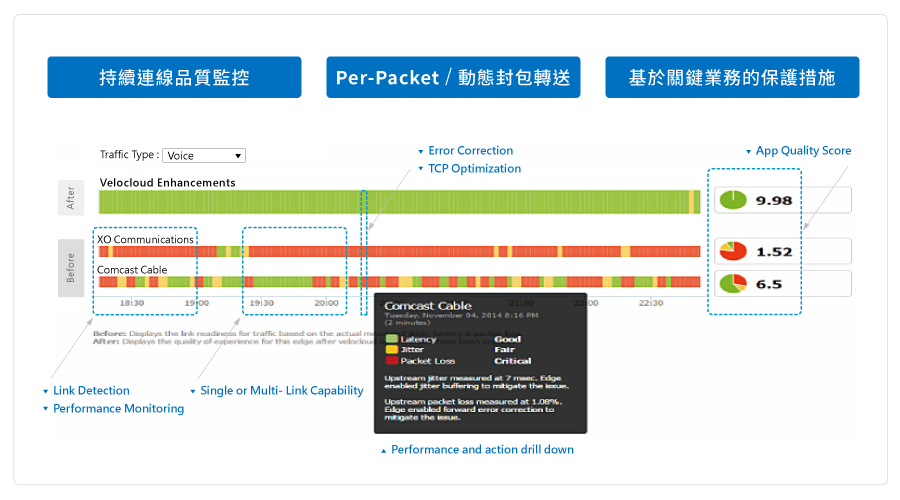Click the XO Communications link label
Image resolution: width=900 pixels, height=500 pixels.
145,239
